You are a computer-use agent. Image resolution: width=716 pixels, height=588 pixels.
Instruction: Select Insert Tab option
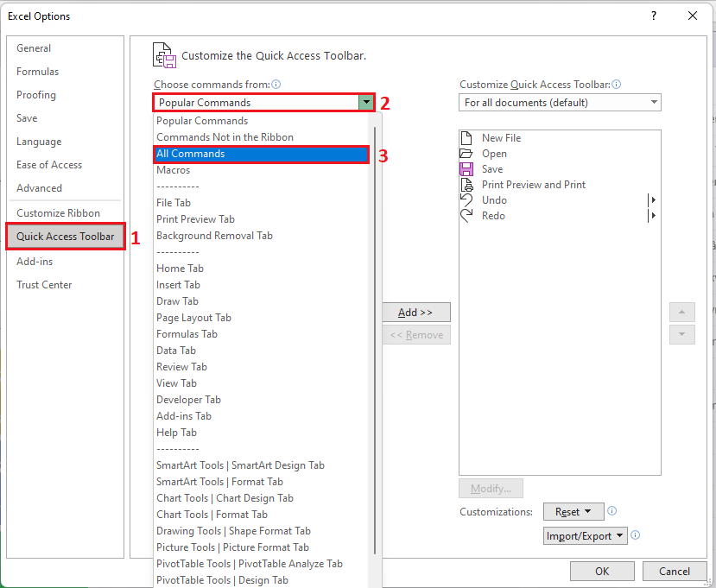point(262,285)
